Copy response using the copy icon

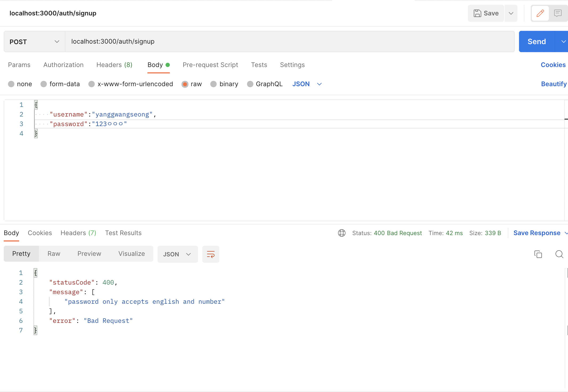[x=538, y=254]
